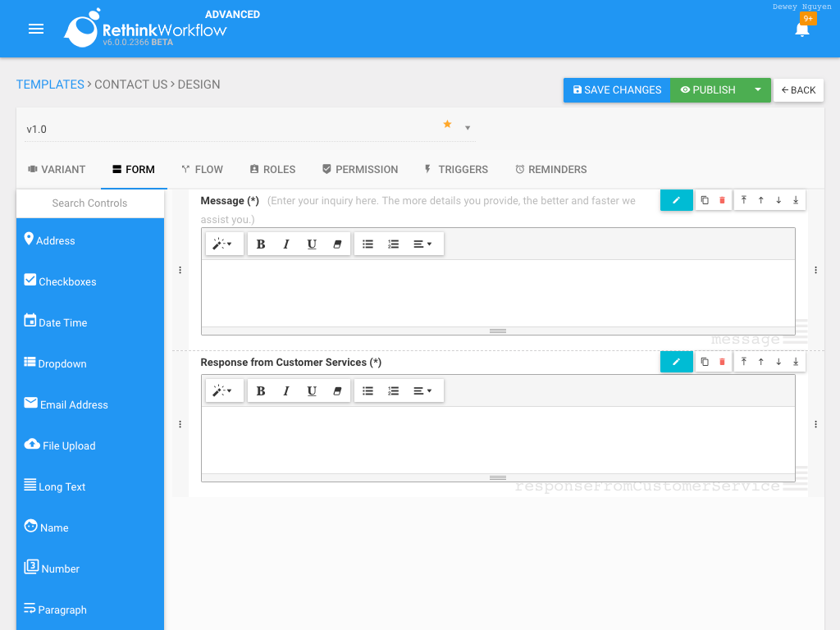
Task: Apply underline in the Message editor
Action: [x=312, y=244]
